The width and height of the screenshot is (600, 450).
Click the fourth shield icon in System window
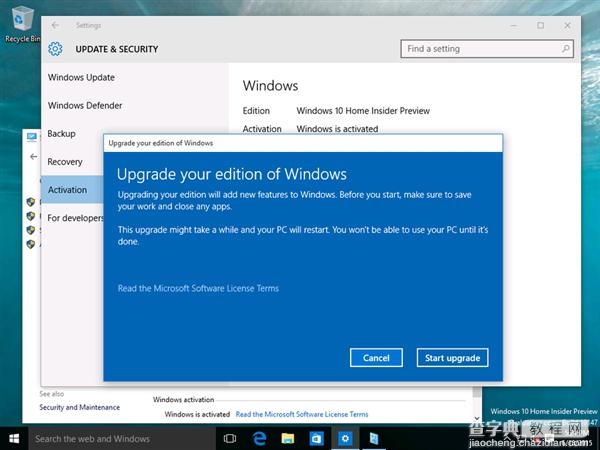[x=31, y=244]
